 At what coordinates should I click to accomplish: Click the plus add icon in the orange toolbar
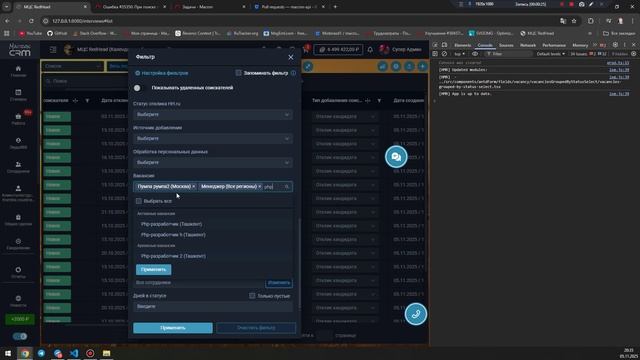[x=422, y=66]
